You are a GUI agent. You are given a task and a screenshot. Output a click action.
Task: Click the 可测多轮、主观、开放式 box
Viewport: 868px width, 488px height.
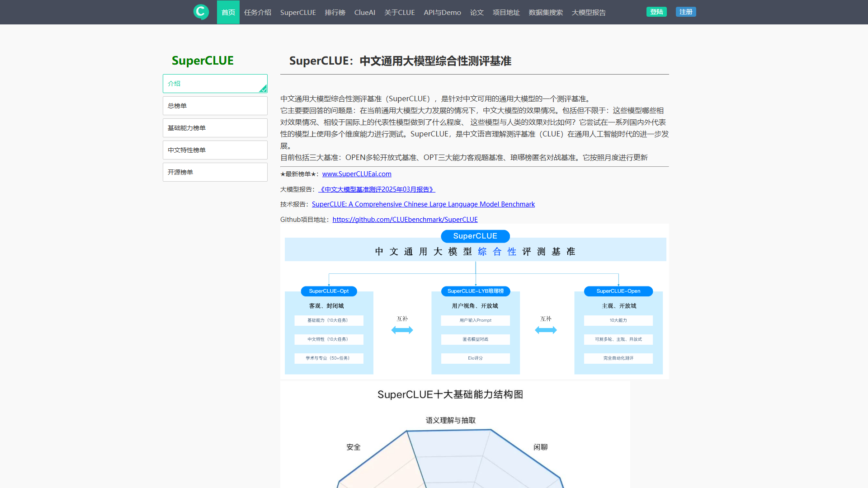[618, 339]
